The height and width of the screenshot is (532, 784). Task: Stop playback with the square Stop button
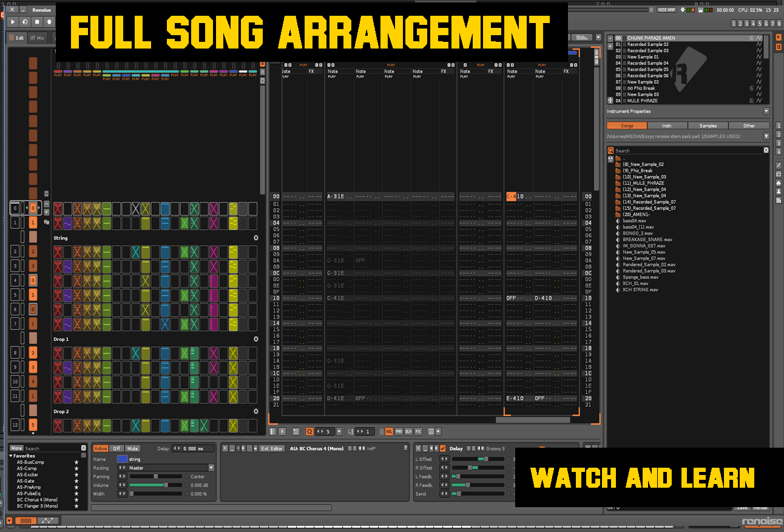click(37, 22)
